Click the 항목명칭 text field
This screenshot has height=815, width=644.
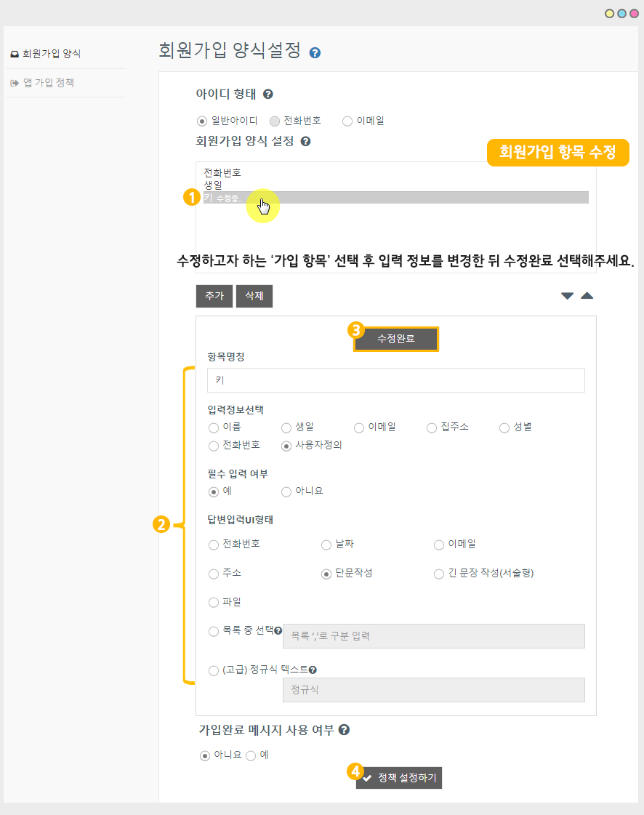click(x=396, y=380)
